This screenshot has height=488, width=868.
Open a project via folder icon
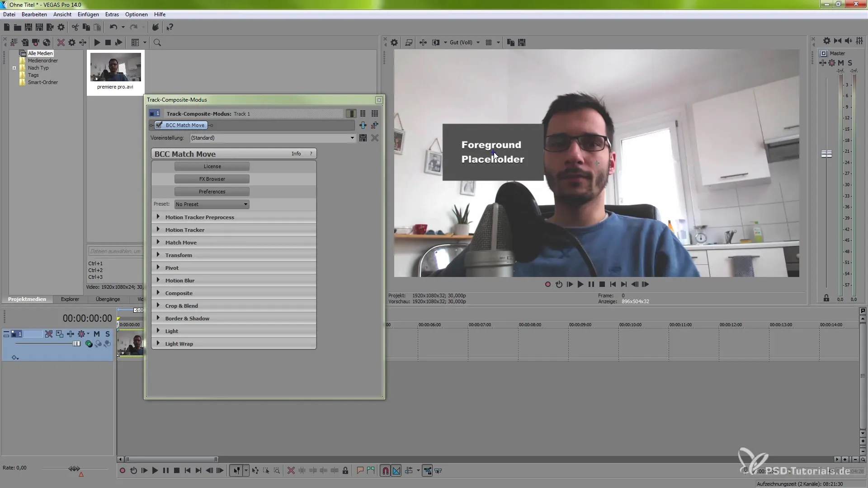pyautogui.click(x=18, y=28)
